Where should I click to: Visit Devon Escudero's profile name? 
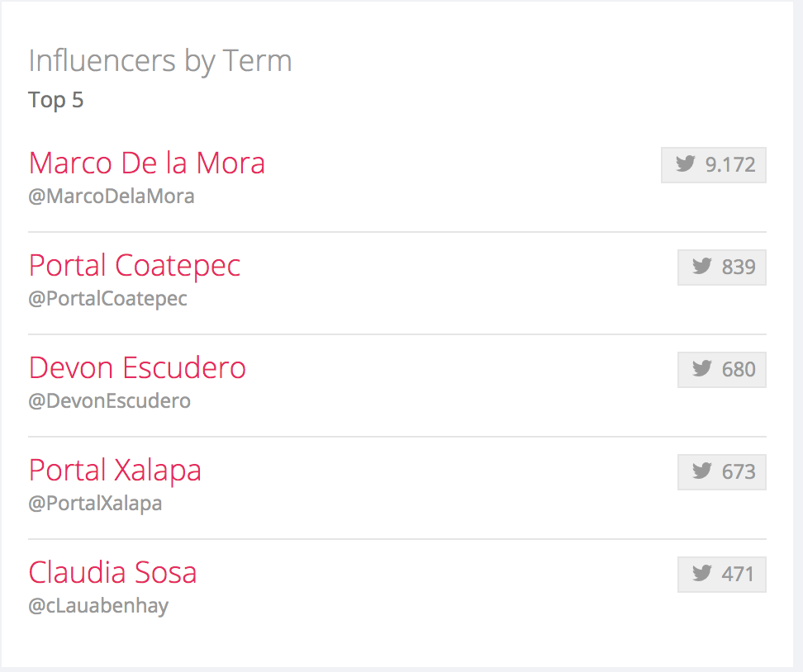[137, 367]
